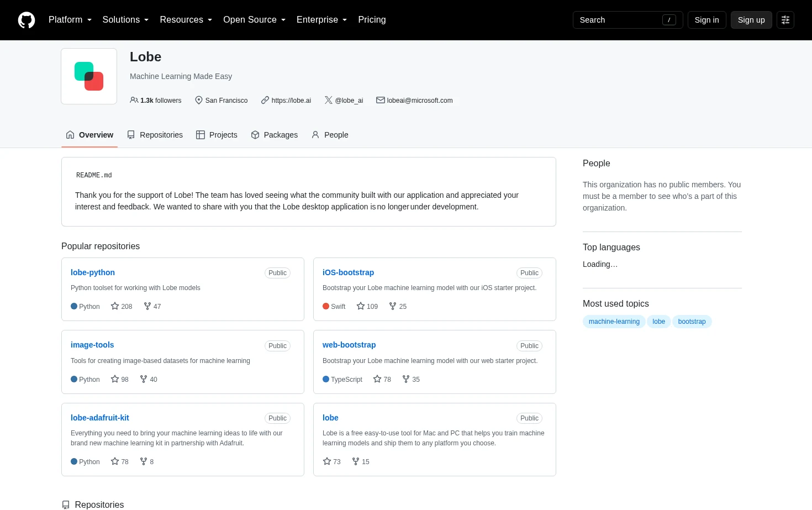Focus the Search field

pos(628,20)
